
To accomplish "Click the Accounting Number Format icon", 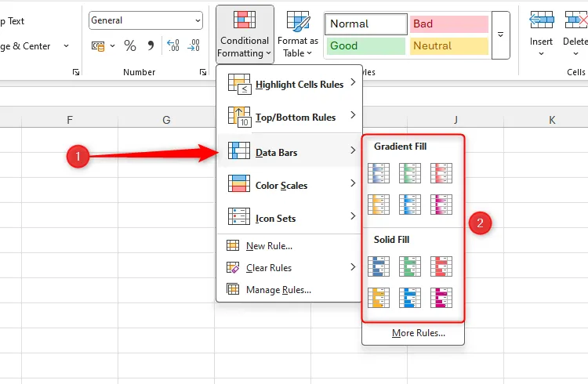I will (x=98, y=45).
